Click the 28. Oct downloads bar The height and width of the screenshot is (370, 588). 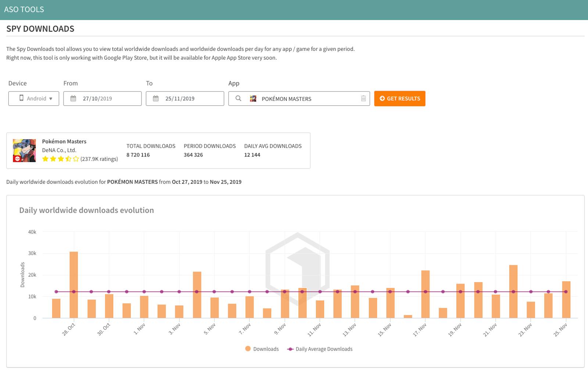coord(73,285)
